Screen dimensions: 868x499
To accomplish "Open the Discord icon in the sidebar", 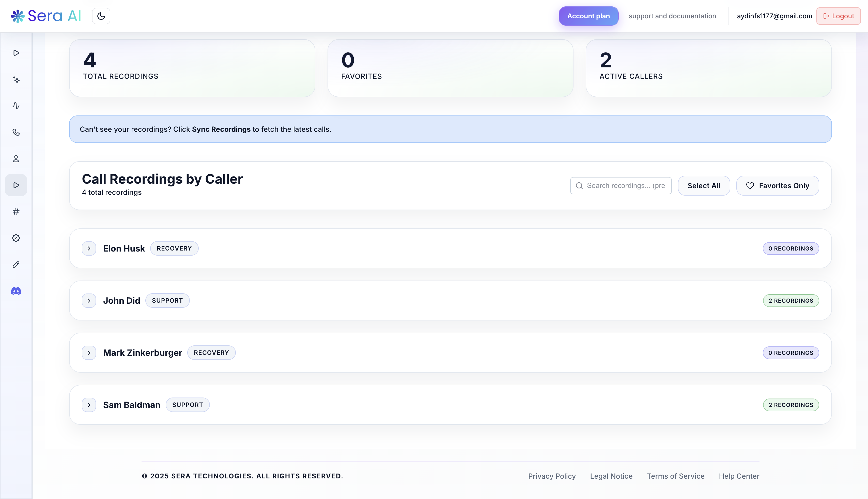I will (x=16, y=291).
